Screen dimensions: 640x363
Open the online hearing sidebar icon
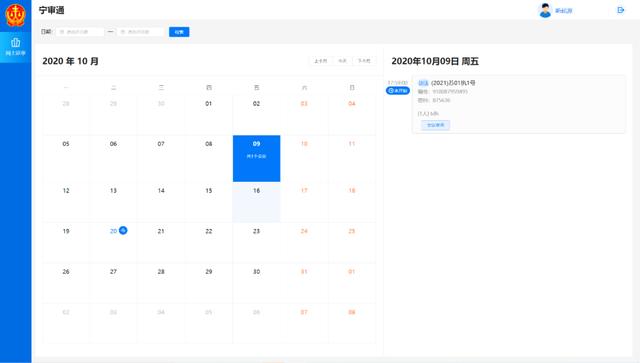[16, 47]
